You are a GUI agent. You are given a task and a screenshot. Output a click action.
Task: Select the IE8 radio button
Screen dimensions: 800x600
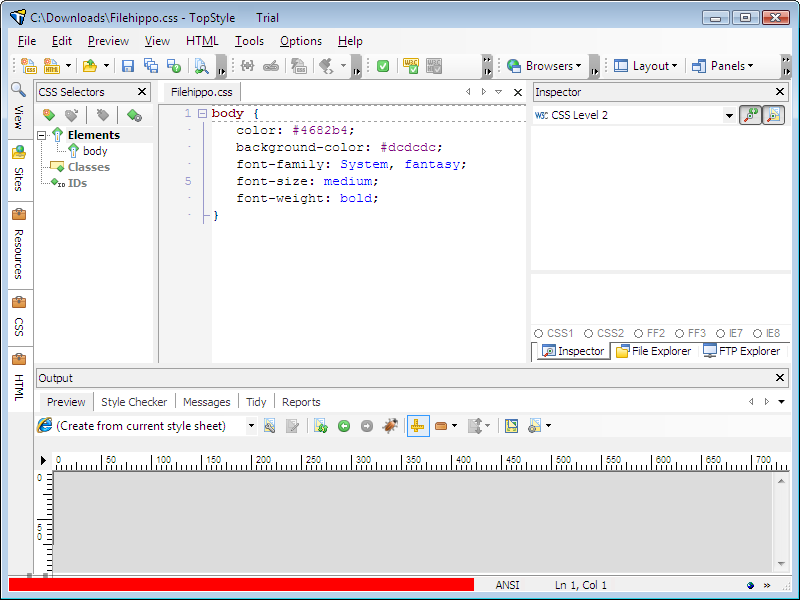758,333
